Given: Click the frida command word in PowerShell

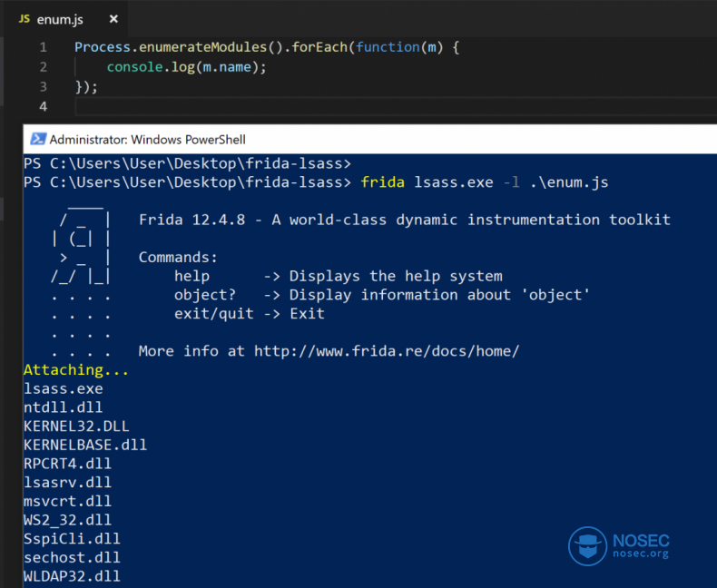Looking at the screenshot, I should 382,182.
